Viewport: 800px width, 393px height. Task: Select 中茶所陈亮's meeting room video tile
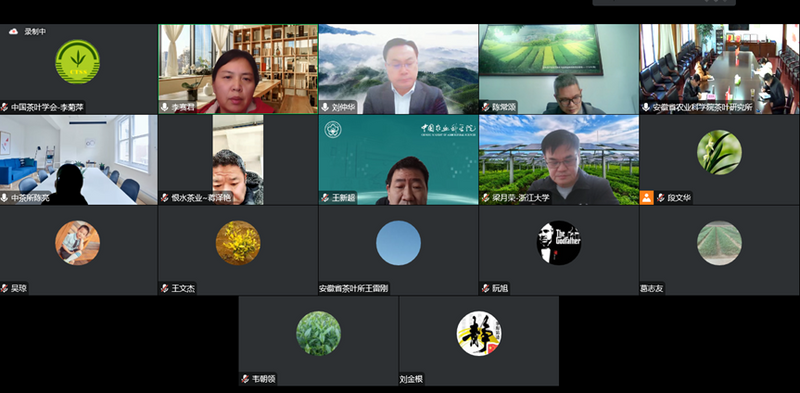point(79,160)
